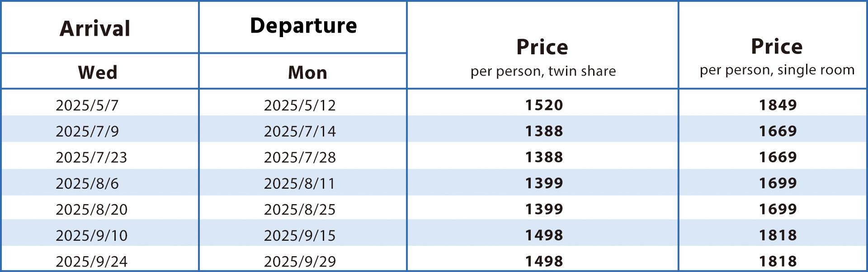Viewport: 868px width, 272px height.
Task: Select arrival date 2025/5/7
Action: [x=87, y=105]
